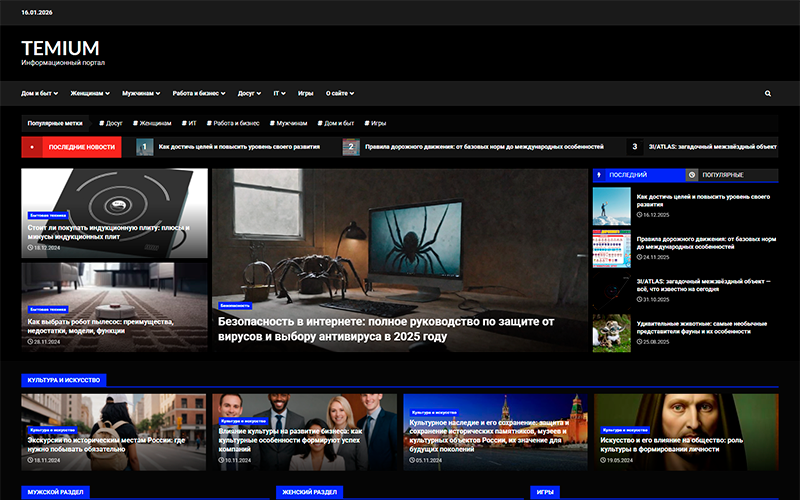
Task: Click the clock icon on Популярные tab
Action: click(x=692, y=175)
